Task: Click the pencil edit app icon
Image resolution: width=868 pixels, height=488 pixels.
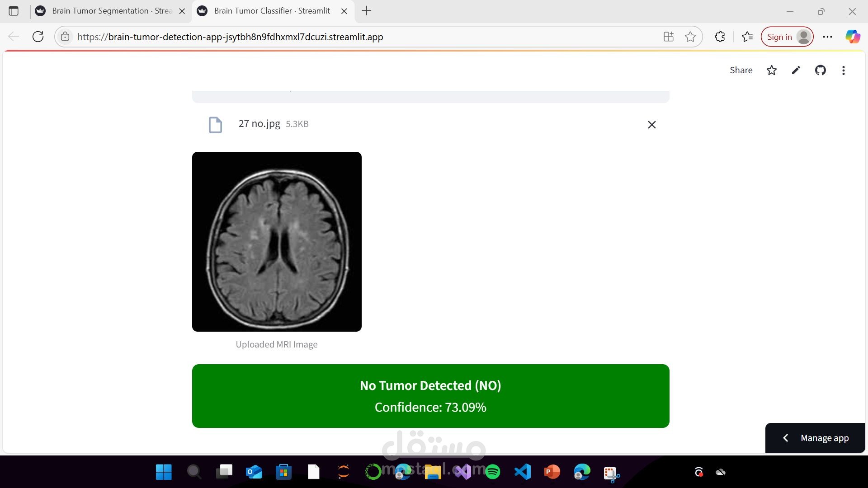Action: pos(796,70)
